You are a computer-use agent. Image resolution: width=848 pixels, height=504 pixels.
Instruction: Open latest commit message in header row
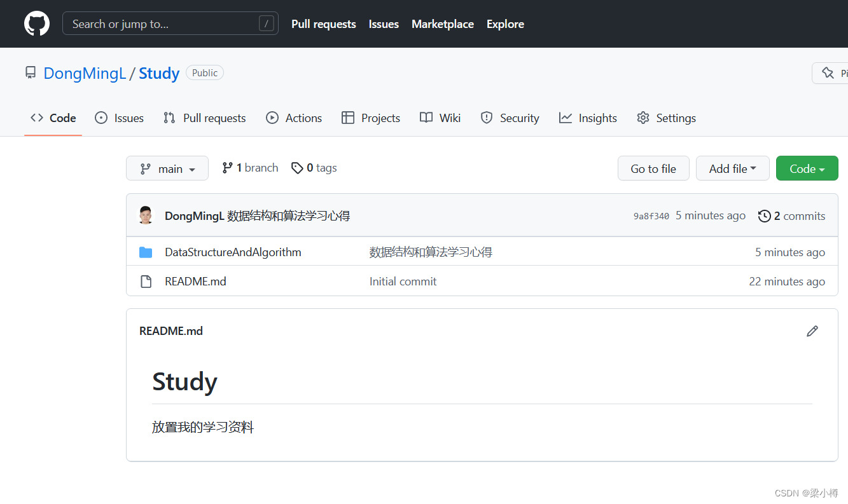(289, 216)
